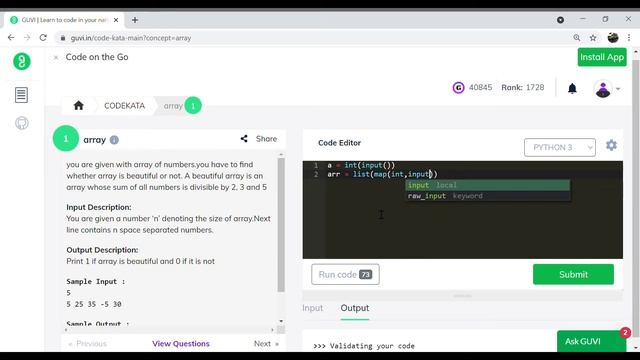Submit the code solution
Screen dimensions: 640x360
point(573,274)
